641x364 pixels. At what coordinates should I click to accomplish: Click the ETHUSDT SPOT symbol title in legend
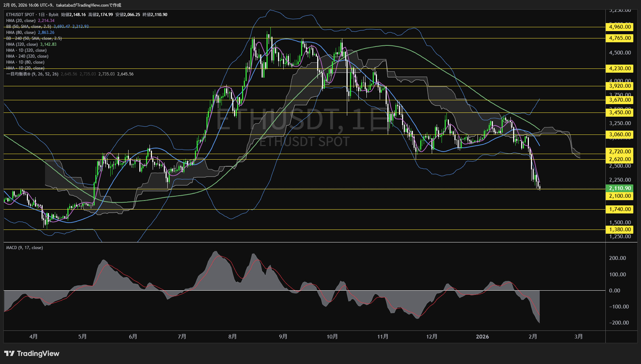coord(20,15)
